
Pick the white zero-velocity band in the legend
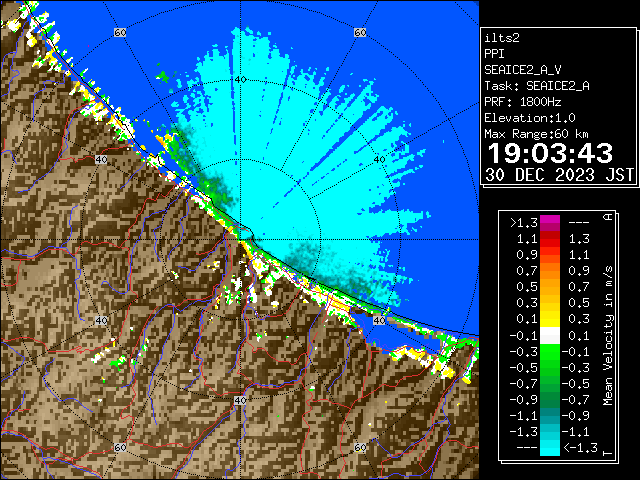click(550, 336)
